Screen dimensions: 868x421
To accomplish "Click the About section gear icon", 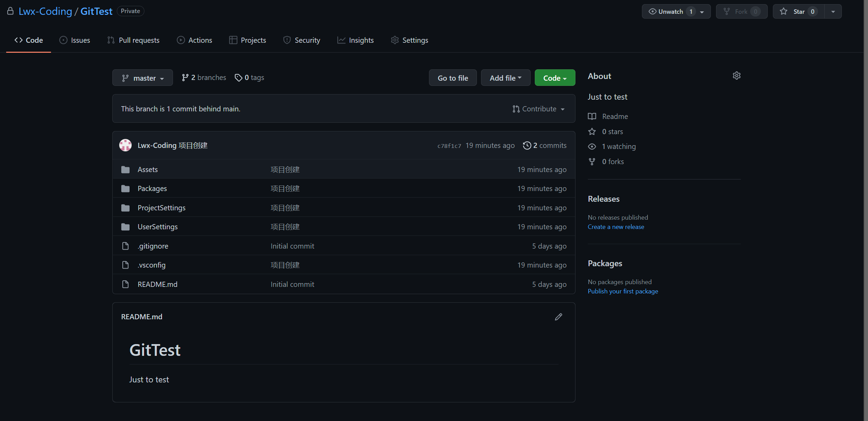I will point(736,76).
